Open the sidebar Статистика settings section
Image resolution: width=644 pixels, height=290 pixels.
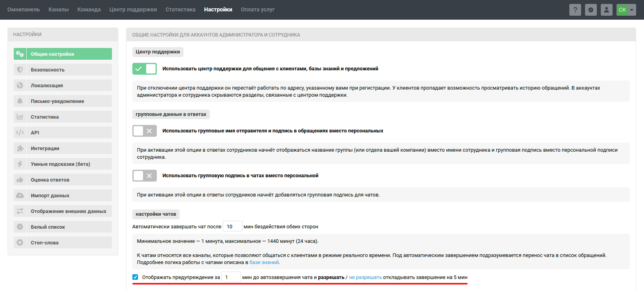63,117
